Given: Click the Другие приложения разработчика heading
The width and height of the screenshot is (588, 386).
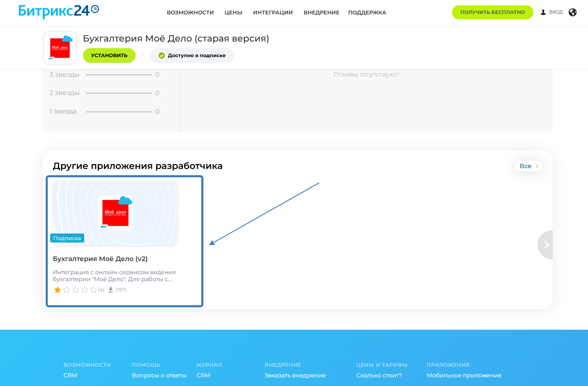Looking at the screenshot, I should tap(138, 166).
